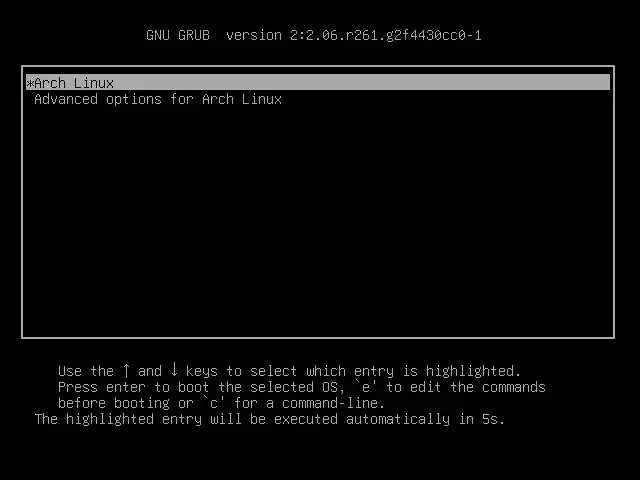Choose Advanced options for Arch Linux

pos(158,99)
